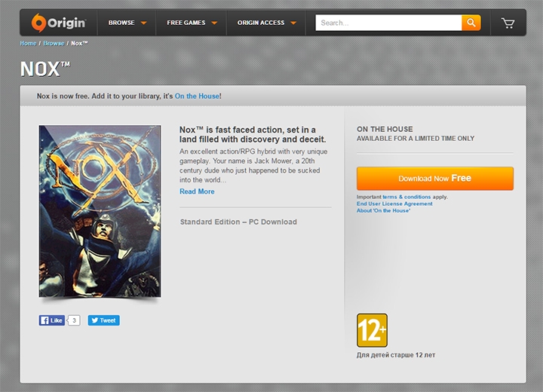This screenshot has width=543, height=392.
Task: Click the NOX page title
Action: click(x=45, y=69)
